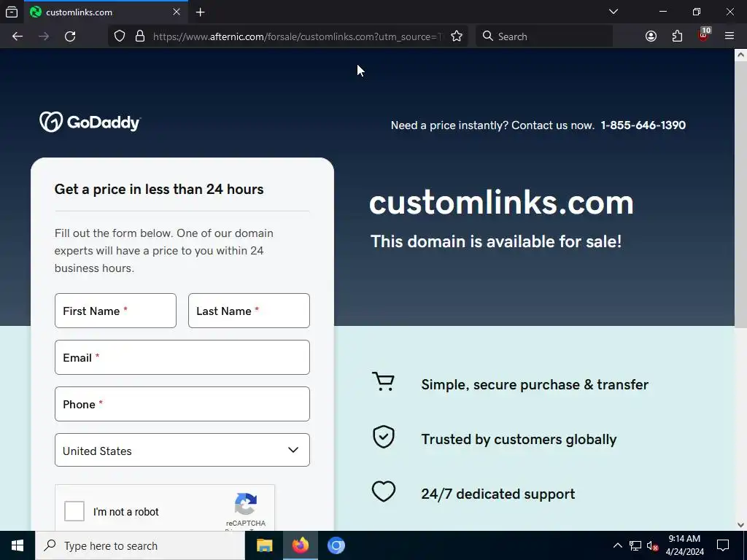Click 'Get a price in less than 24 hours' heading
This screenshot has width=747, height=560.
(158, 189)
